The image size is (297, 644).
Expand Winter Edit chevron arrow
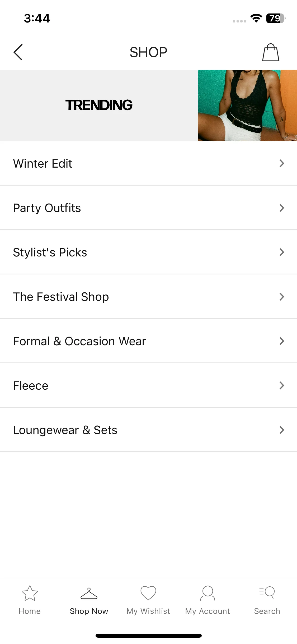point(282,163)
